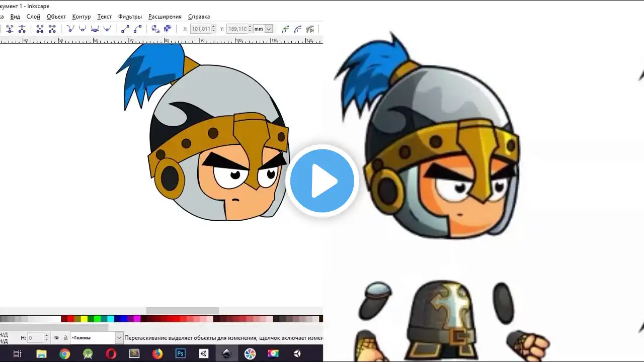Pick the cyan palette swatch
644x362 pixels.
110,319
